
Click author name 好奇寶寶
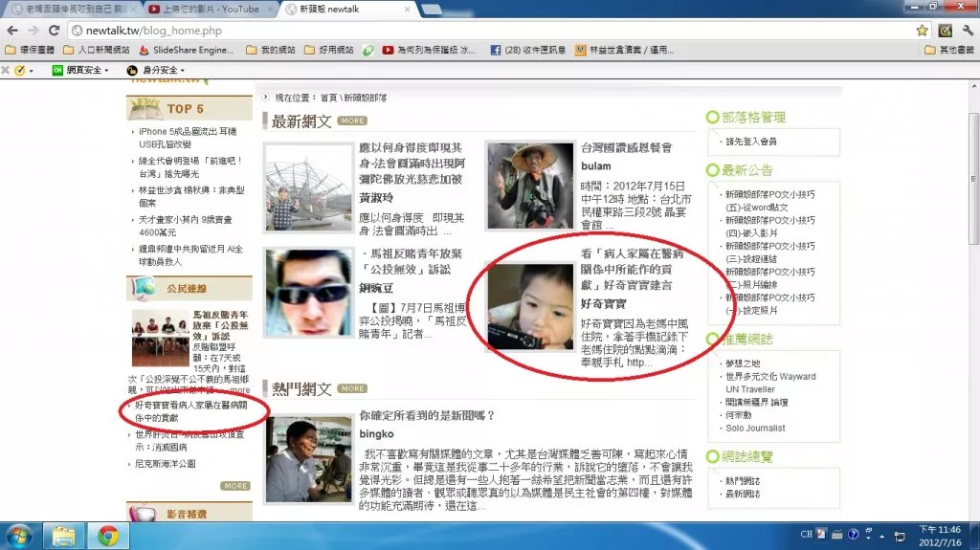[603, 304]
